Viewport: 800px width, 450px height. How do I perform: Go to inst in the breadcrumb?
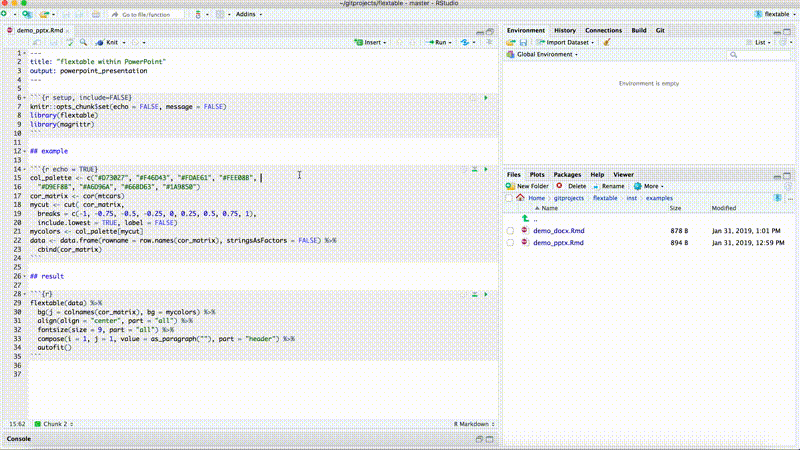click(x=632, y=198)
